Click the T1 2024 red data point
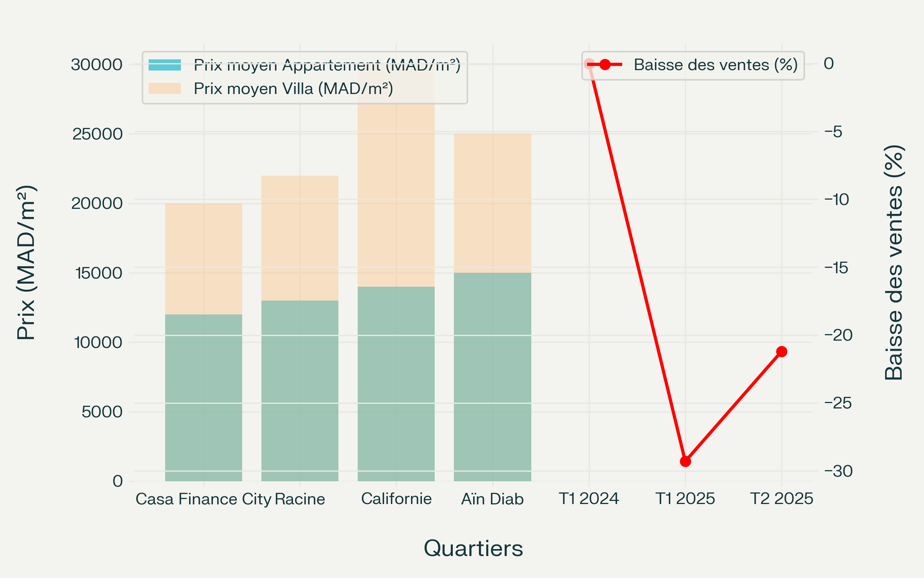 pyautogui.click(x=589, y=64)
